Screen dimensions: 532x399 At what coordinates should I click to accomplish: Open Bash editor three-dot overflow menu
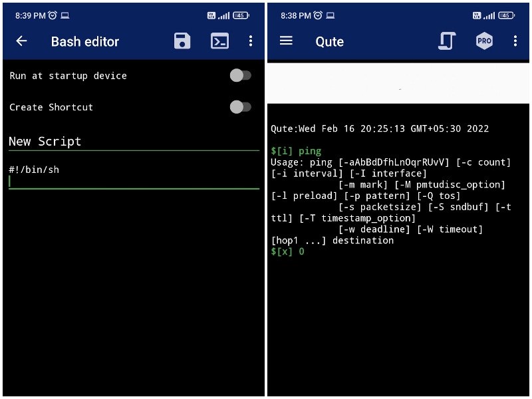pos(251,41)
